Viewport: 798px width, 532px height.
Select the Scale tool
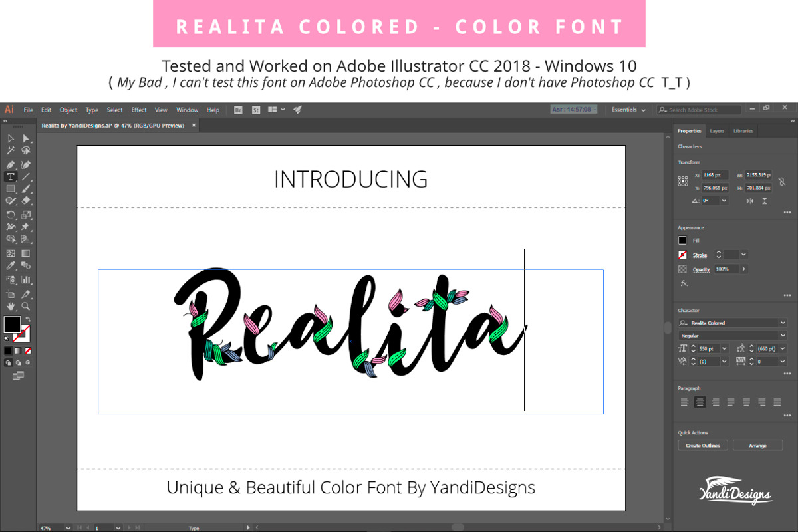(x=26, y=215)
